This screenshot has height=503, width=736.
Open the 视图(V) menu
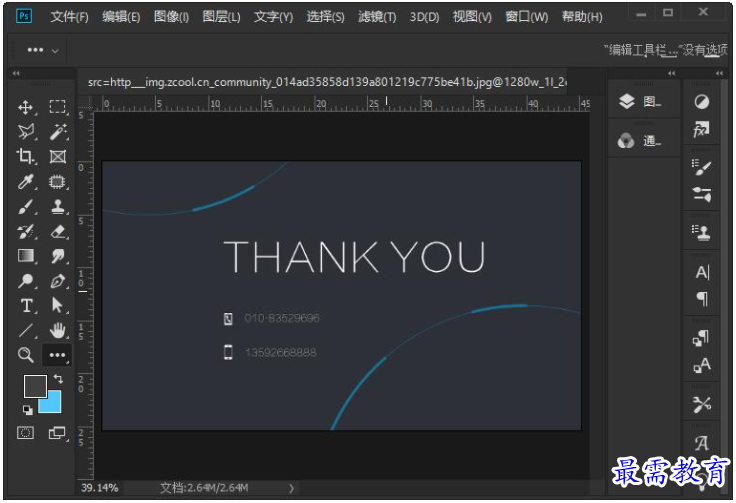[x=472, y=17]
